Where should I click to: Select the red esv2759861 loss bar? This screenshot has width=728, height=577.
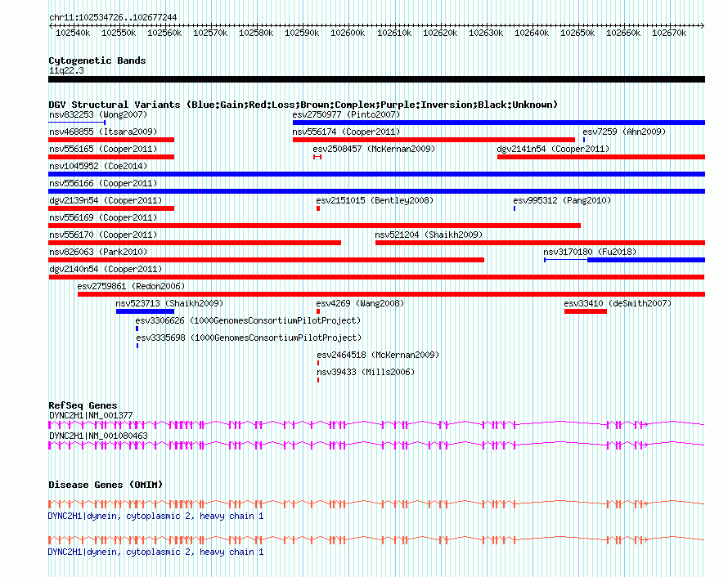[391, 294]
